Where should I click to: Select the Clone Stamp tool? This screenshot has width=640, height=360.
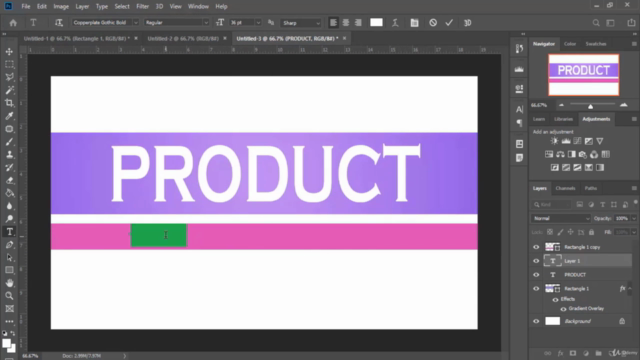9,154
